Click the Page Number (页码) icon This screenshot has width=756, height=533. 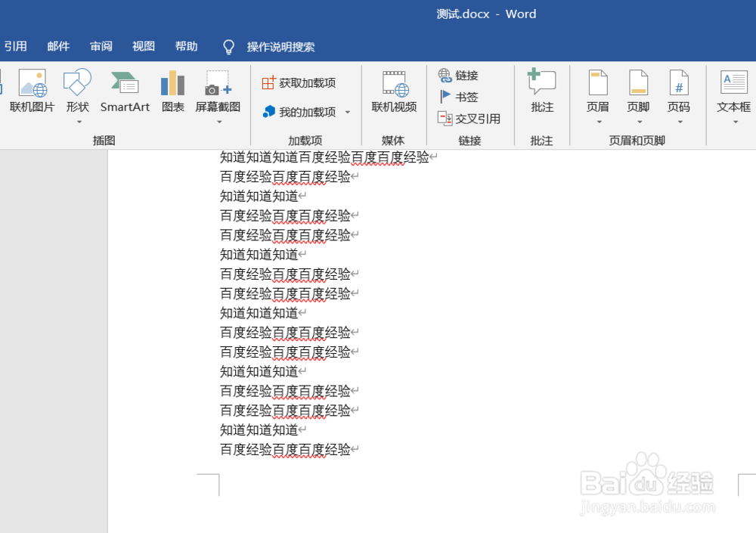tap(679, 83)
